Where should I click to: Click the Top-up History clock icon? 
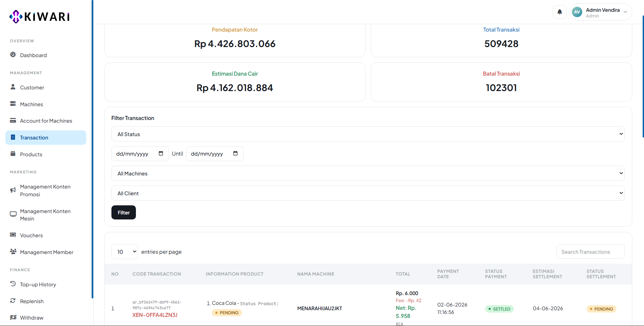click(13, 284)
